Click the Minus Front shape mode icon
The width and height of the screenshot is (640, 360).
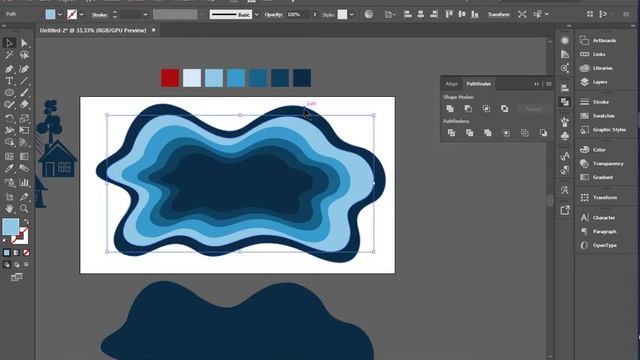click(468, 109)
